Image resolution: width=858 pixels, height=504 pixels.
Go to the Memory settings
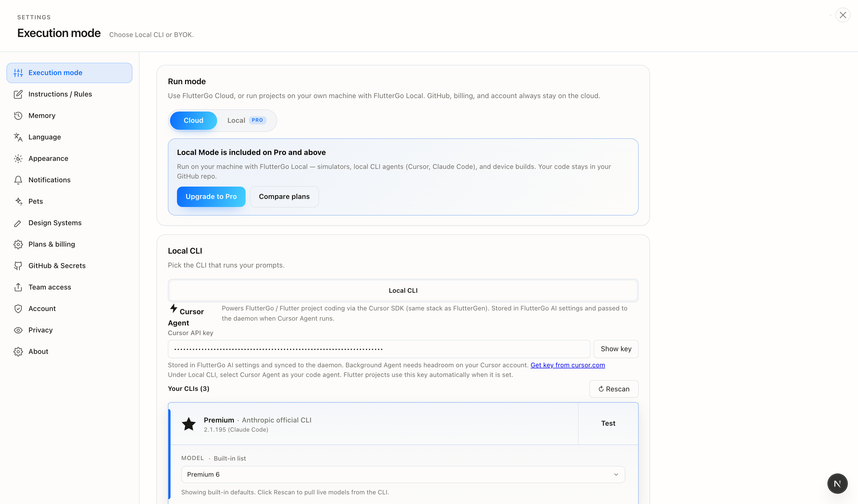coord(69,116)
